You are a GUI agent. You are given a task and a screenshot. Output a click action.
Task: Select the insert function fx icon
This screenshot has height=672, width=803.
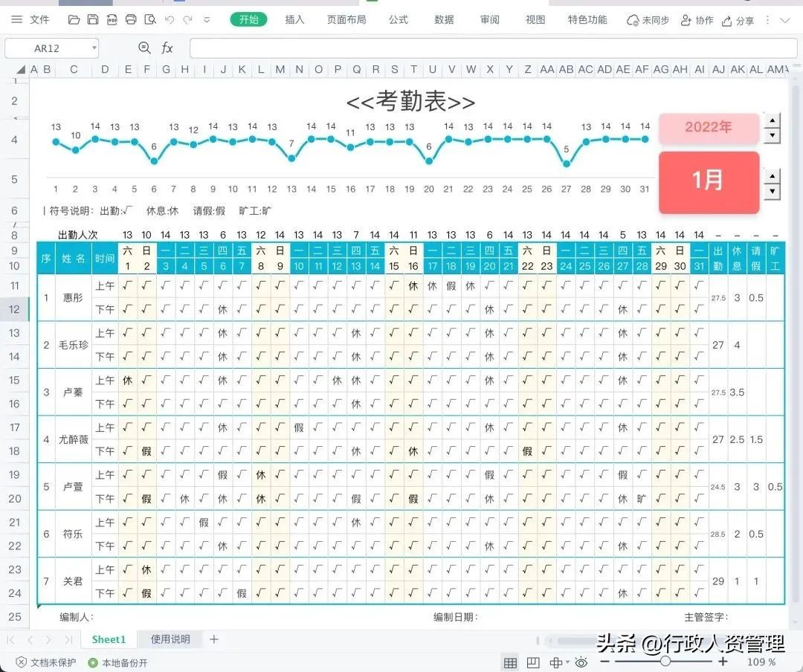click(167, 48)
